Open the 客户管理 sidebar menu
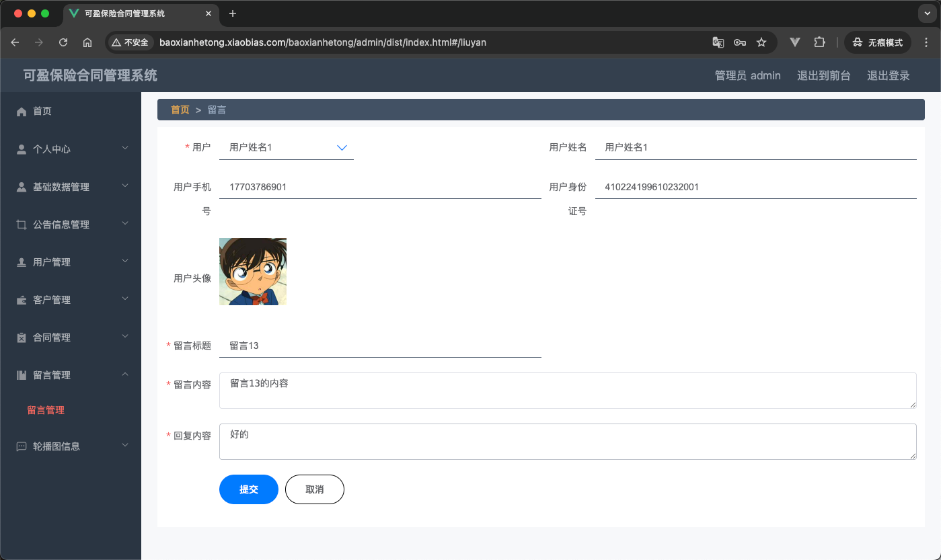The image size is (941, 560). [71, 300]
